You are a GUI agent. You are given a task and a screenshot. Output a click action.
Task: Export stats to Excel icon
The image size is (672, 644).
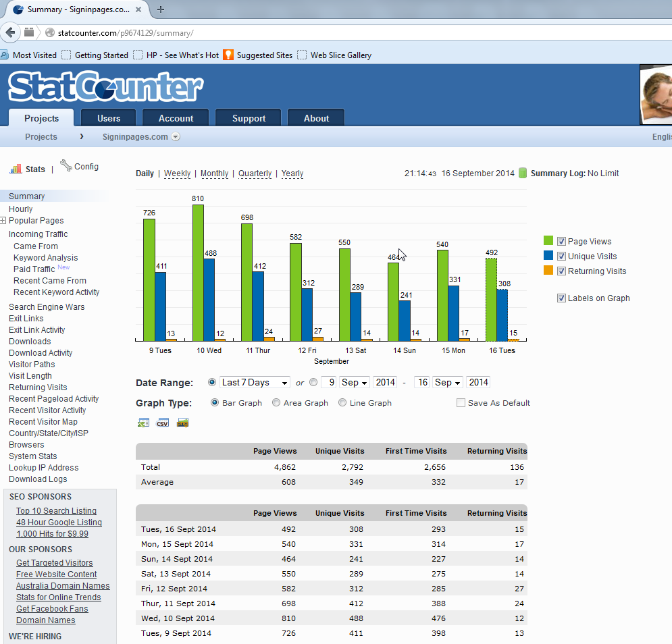point(143,423)
